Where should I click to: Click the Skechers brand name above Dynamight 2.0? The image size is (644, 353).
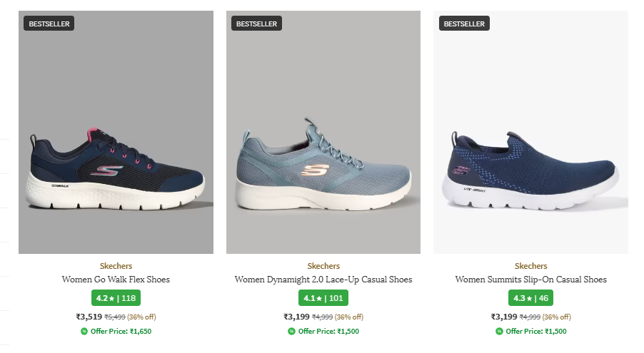tap(323, 266)
